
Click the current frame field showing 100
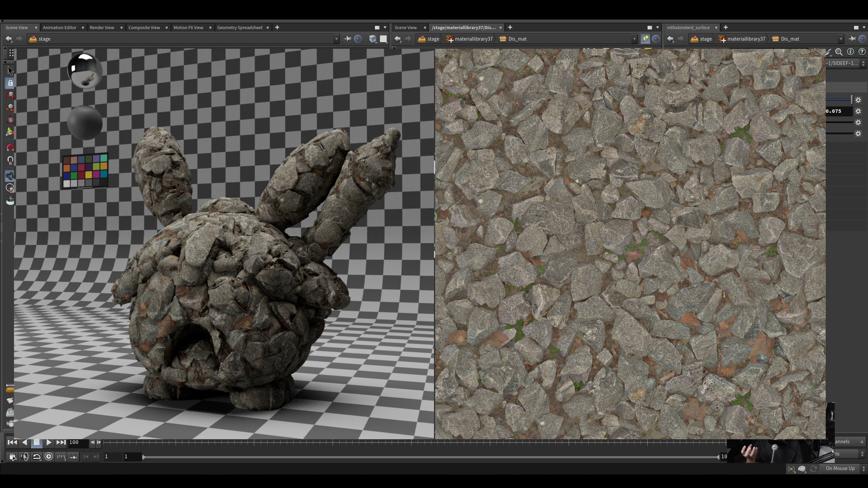(x=78, y=442)
